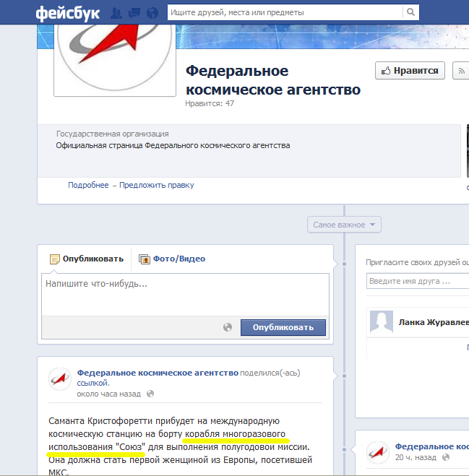
Task: Open the page profile picture
Action: (116, 57)
